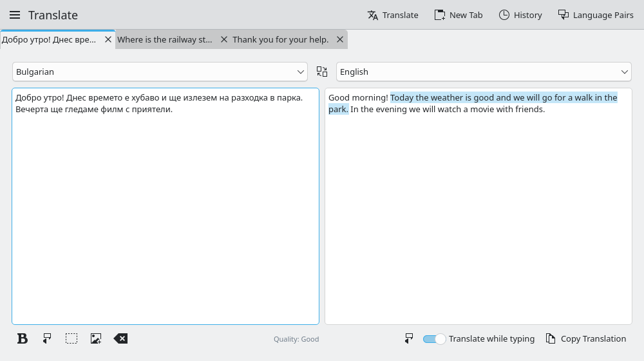Open translation History
The width and height of the screenshot is (644, 361).
(520, 15)
